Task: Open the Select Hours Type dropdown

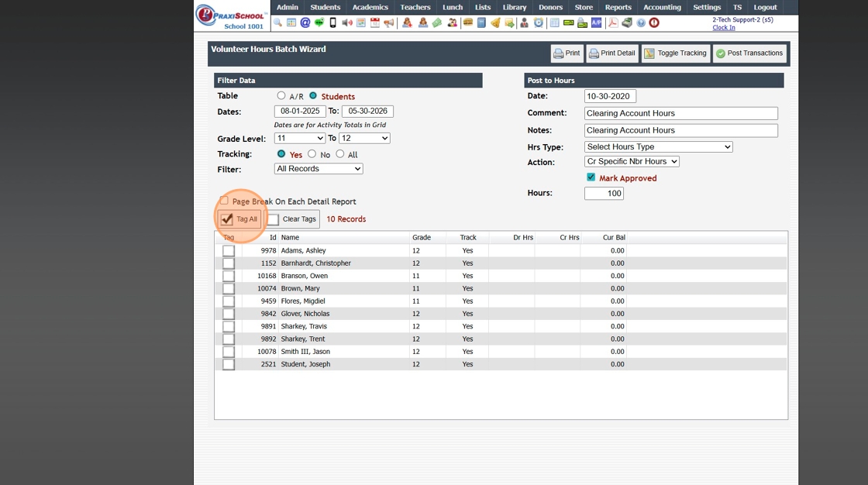Action: (x=658, y=146)
